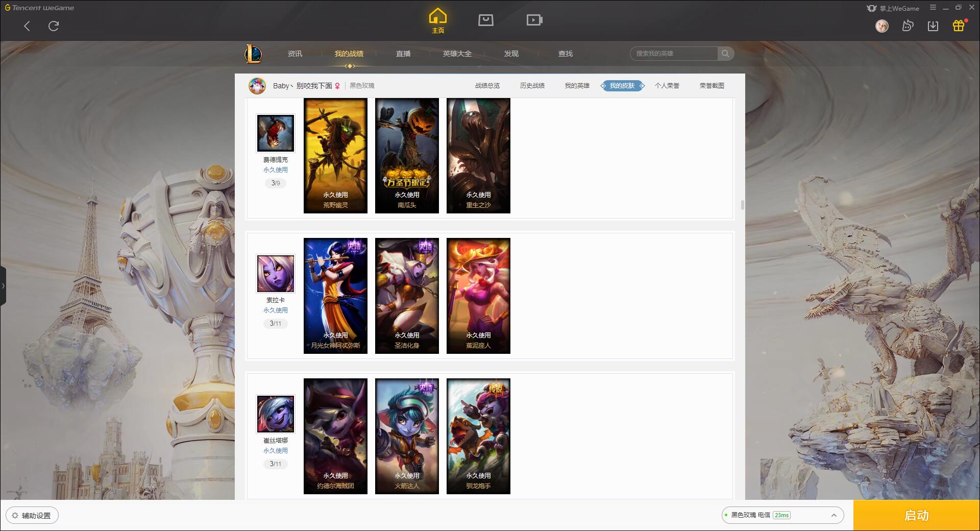
Task: Open the 月光女神阿忒弥斯 skin card
Action: (335, 296)
